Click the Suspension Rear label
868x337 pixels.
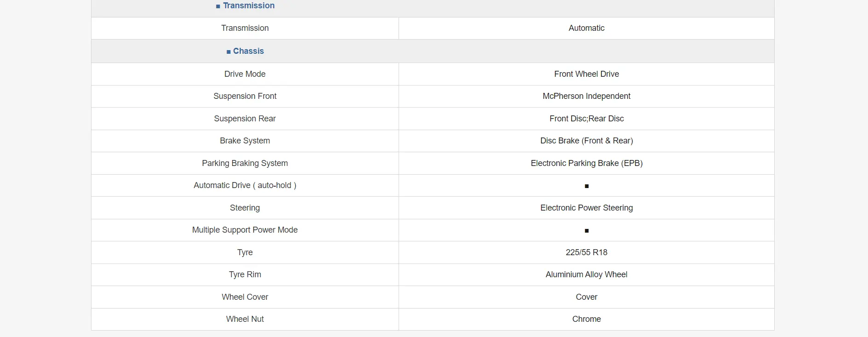pyautogui.click(x=245, y=119)
